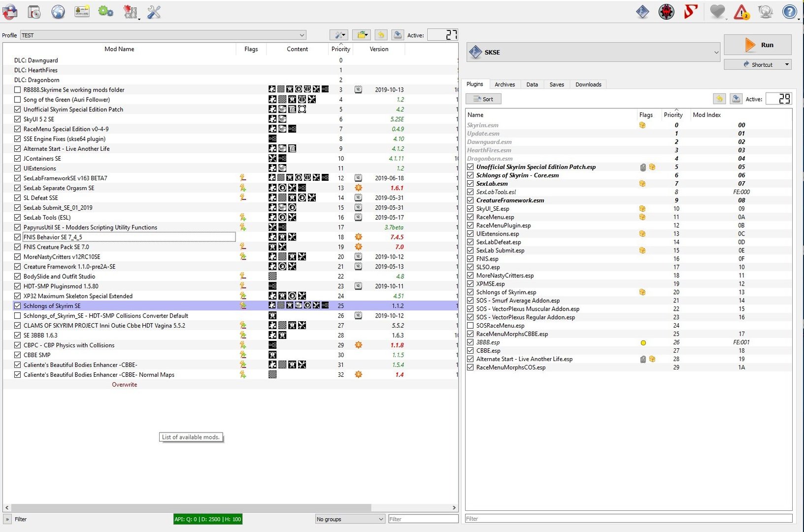Open the Tools puzzle piece icon

pos(130,12)
